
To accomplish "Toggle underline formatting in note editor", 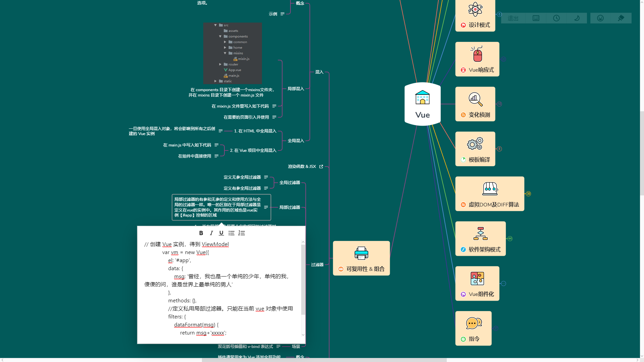I will coord(221,233).
